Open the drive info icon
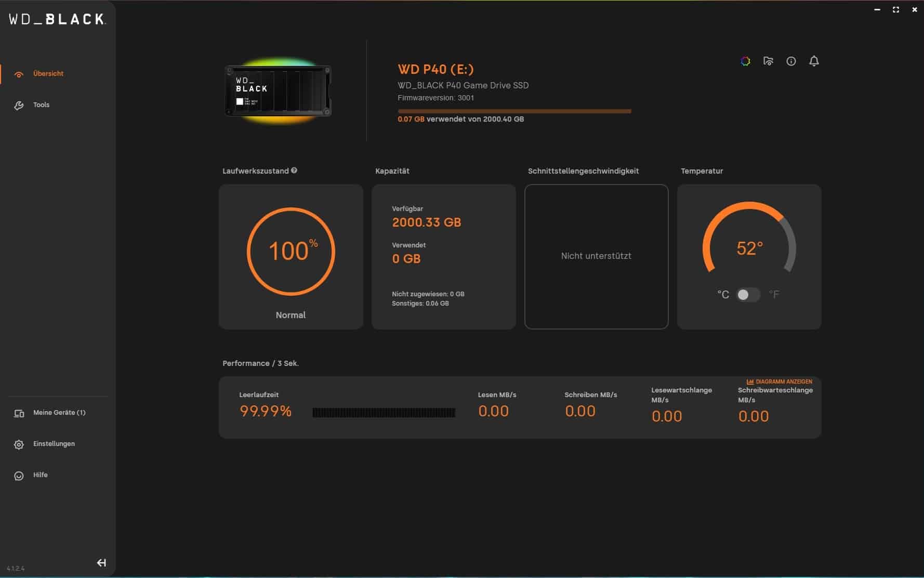Image resolution: width=924 pixels, height=578 pixels. tap(791, 61)
